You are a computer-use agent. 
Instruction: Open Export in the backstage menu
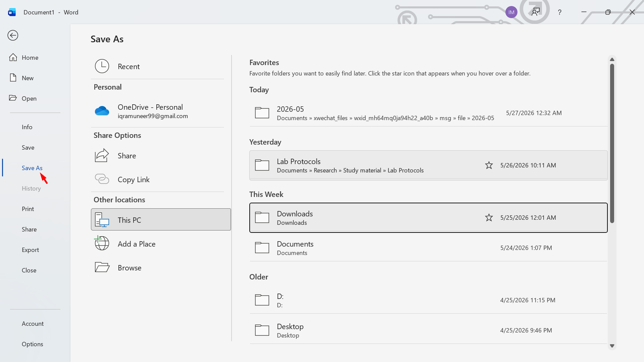(x=31, y=250)
